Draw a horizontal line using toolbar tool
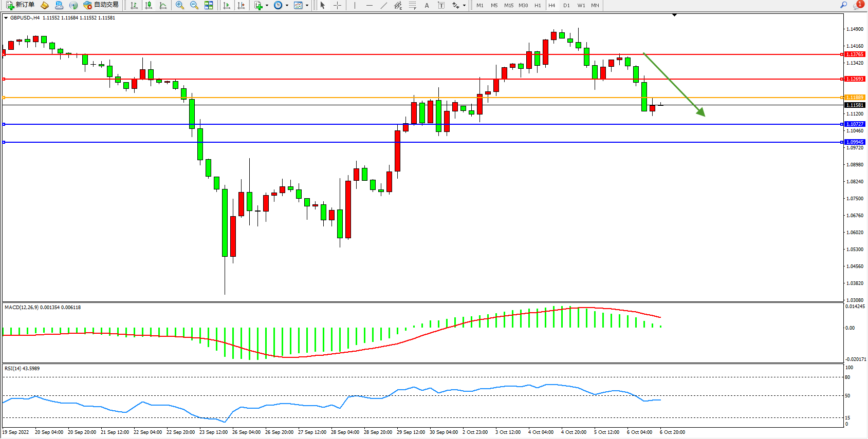Screen dimensions: 868x439 (x=370, y=5)
